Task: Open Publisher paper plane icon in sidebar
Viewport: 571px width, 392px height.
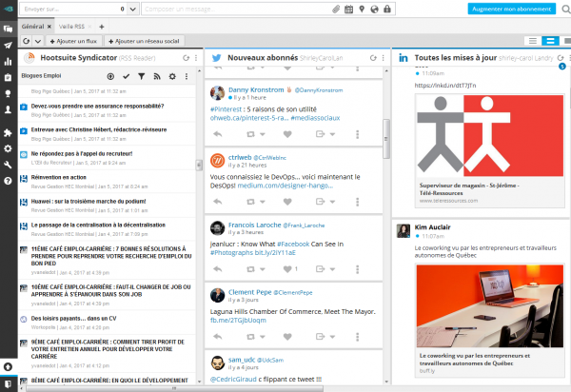Action: (8, 45)
